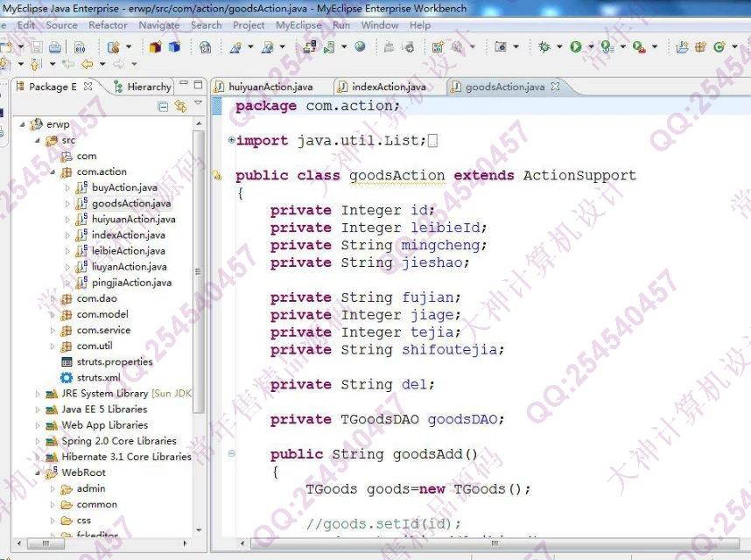Open dropdown arrow next to Back arrow
Image resolution: width=751 pixels, height=560 pixels.
coord(102,64)
